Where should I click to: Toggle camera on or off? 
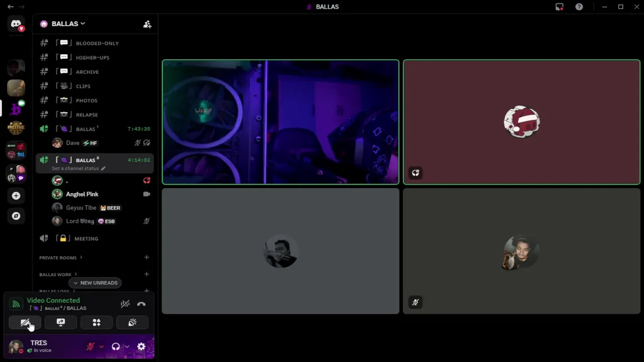pyautogui.click(x=25, y=322)
